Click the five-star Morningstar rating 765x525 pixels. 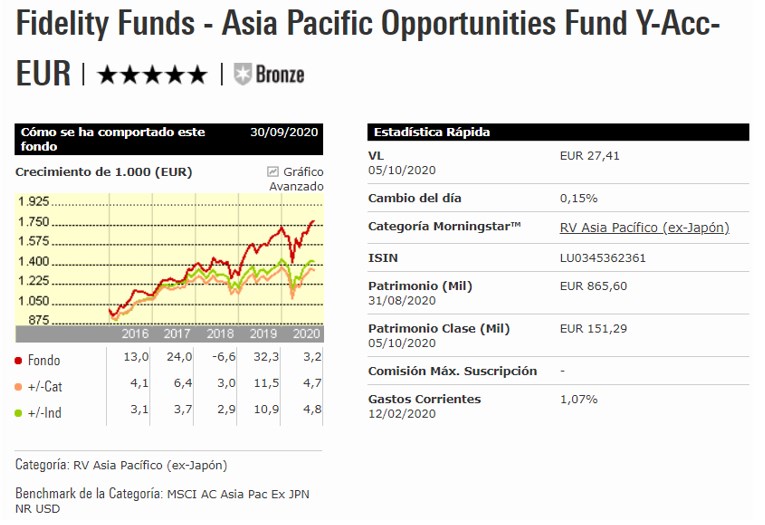tap(152, 74)
